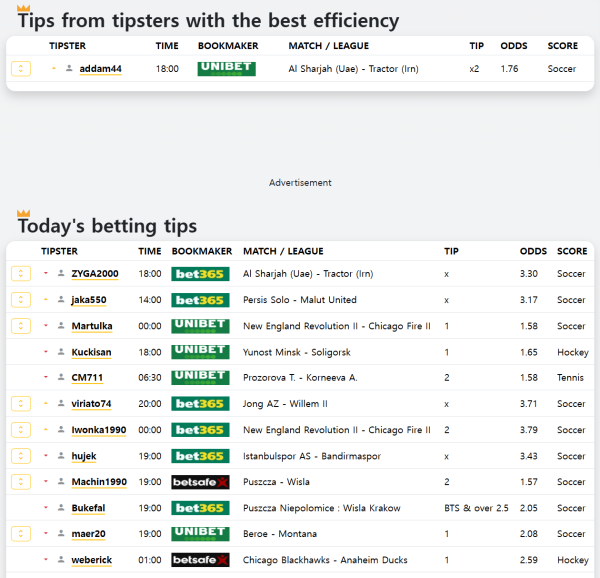
Task: Select the Istanbulspor AS - Bandirmaspor match
Action: [x=320, y=456]
